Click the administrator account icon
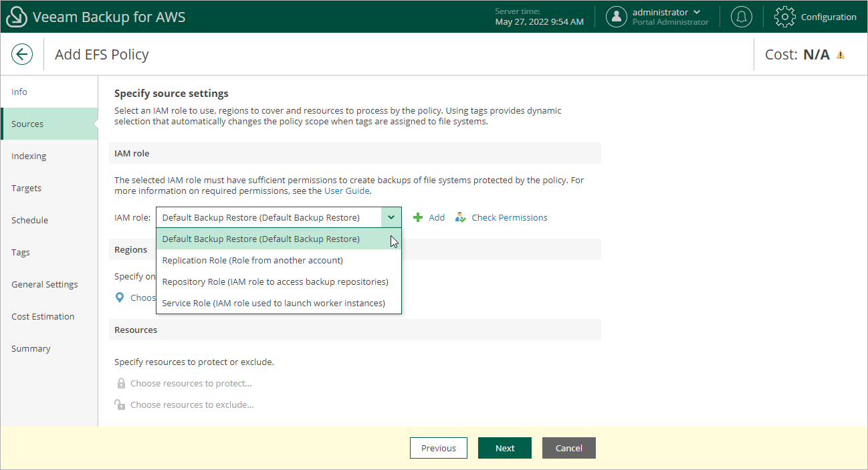The width and height of the screenshot is (868, 470). 616,16
